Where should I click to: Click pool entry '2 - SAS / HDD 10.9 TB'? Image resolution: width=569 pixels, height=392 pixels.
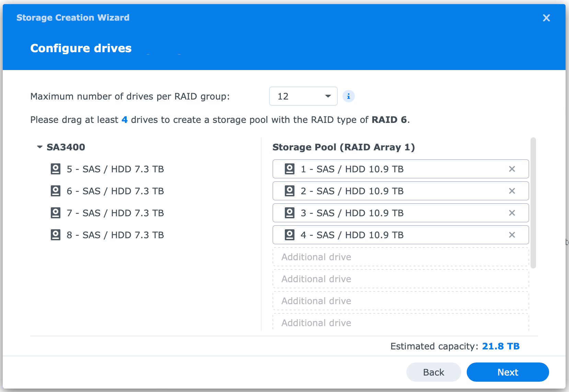pos(400,191)
